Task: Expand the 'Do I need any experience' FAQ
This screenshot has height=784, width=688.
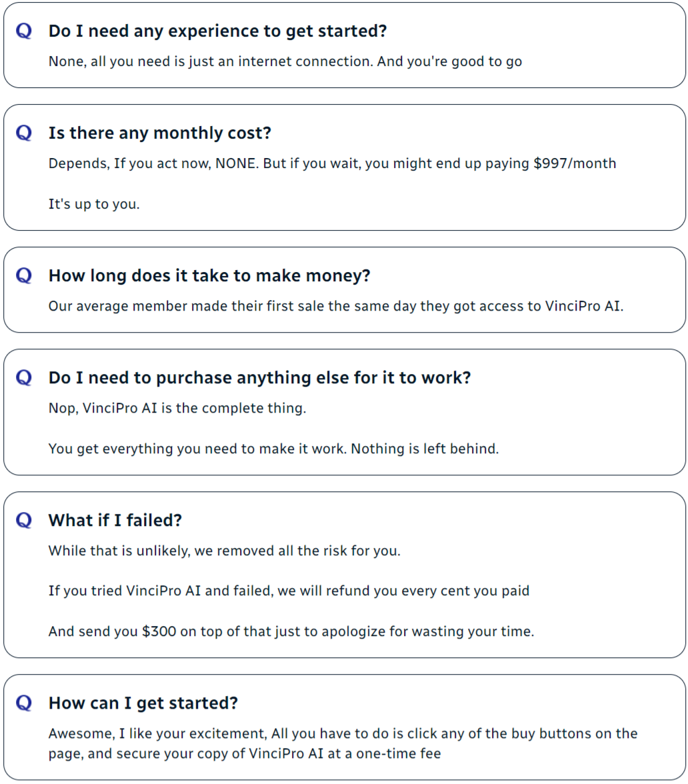Action: pyautogui.click(x=217, y=31)
